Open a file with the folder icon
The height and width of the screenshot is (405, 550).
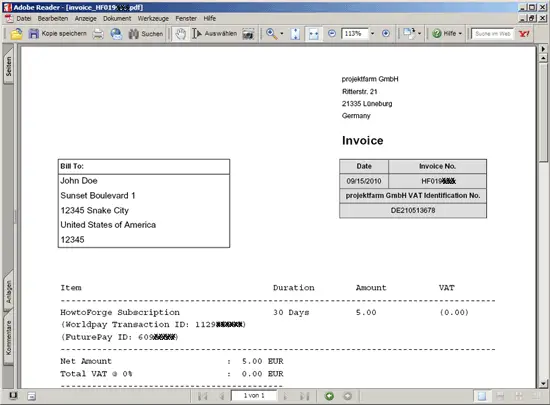[x=16, y=34]
